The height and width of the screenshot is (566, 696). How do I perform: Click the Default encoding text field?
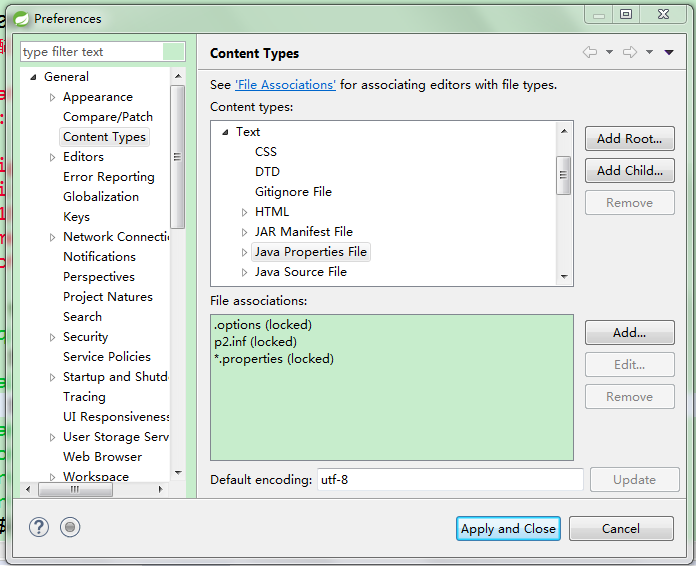click(x=450, y=480)
